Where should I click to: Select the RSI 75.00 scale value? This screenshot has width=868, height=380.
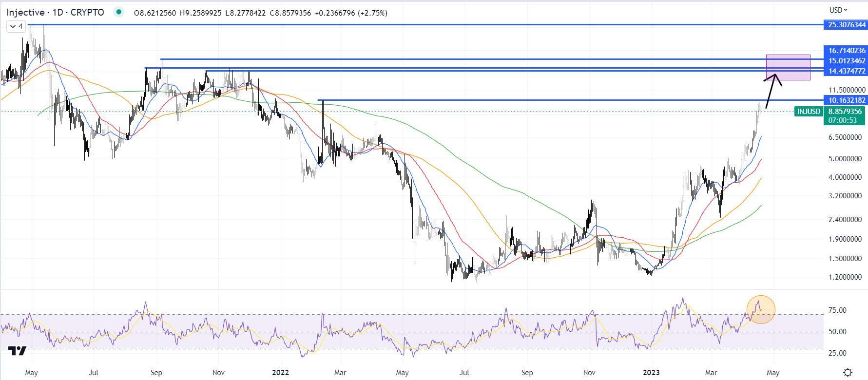(x=838, y=310)
